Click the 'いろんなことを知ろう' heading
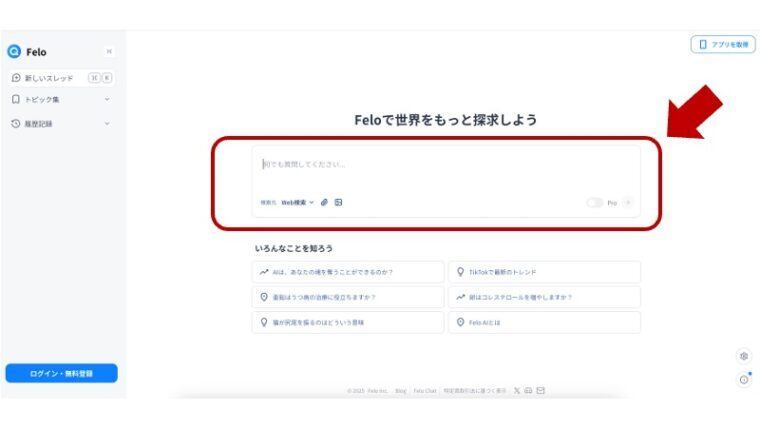The width and height of the screenshot is (760, 428). (x=294, y=248)
